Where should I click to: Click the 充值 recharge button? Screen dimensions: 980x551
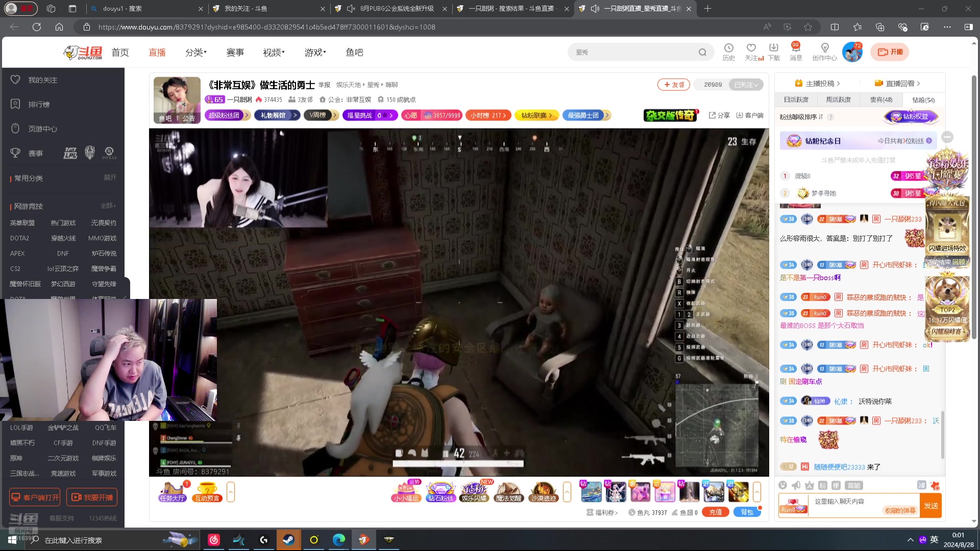(715, 512)
